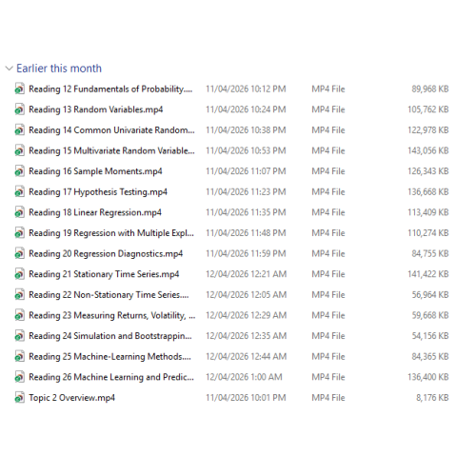
Task: Click the date 12/04/2026 12:35 AM
Action: click(247, 336)
